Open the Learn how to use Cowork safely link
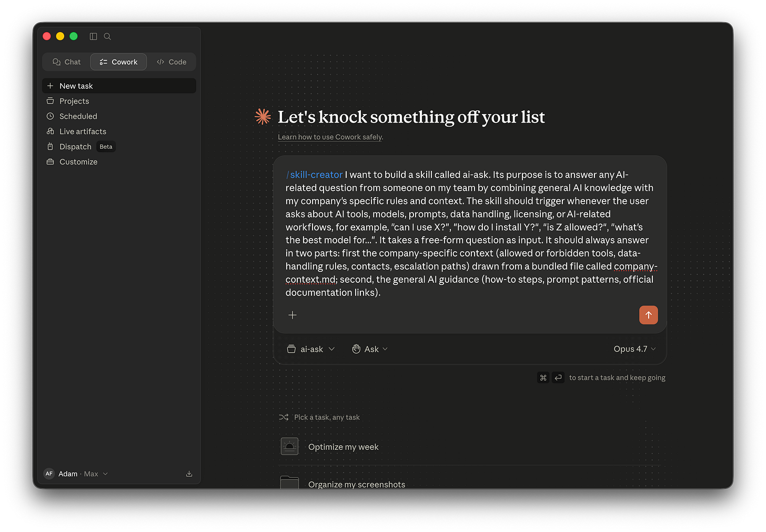 click(x=330, y=137)
